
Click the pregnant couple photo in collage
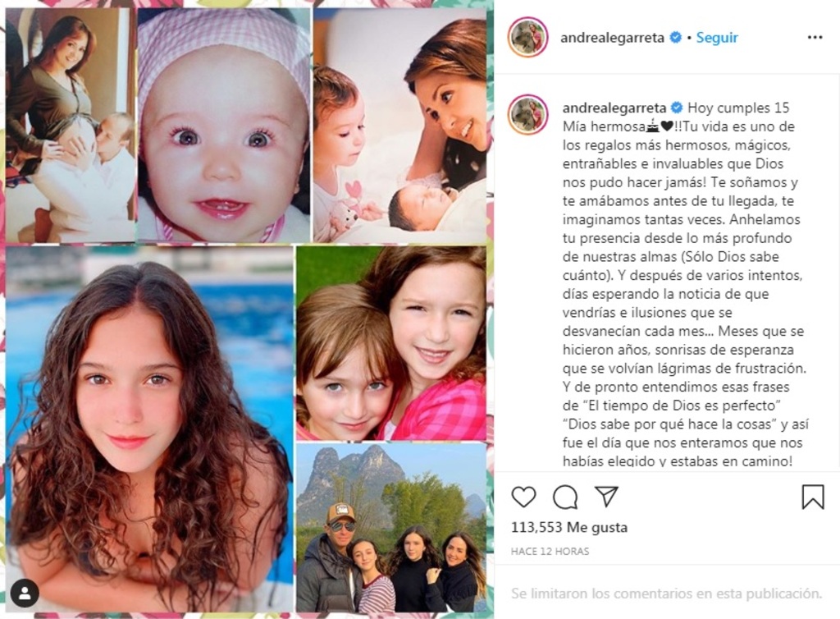pos(71,126)
